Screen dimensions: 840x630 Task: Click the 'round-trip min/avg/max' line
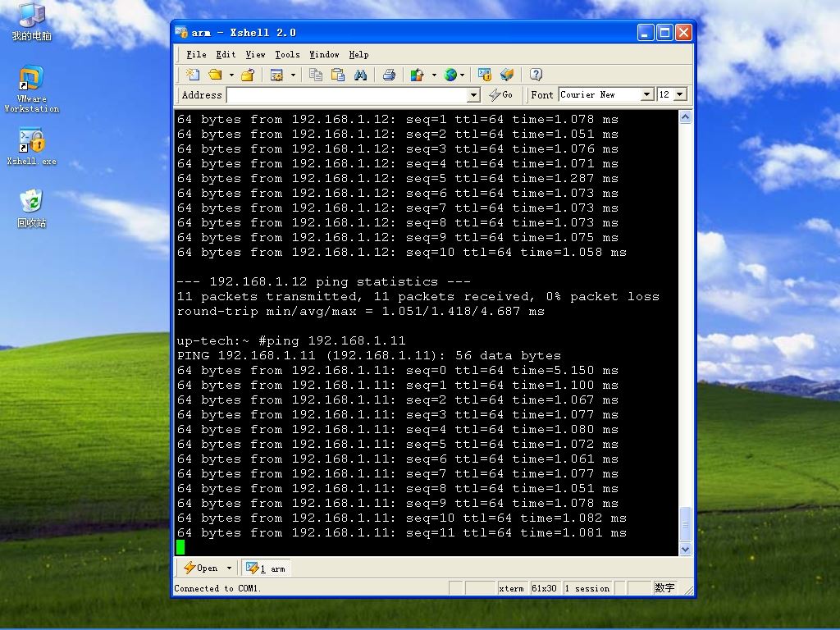coord(361,311)
